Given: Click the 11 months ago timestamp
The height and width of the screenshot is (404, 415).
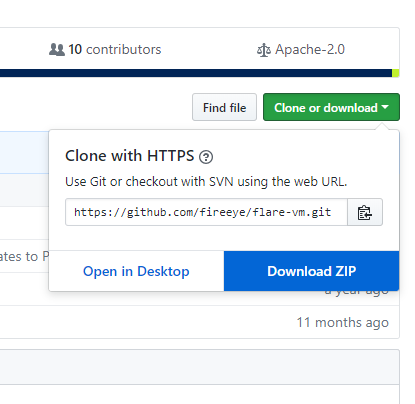Looking at the screenshot, I should (x=343, y=322).
